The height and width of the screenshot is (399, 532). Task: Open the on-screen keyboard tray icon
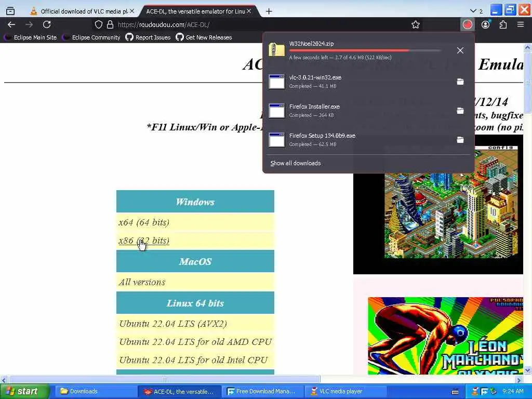click(x=455, y=392)
